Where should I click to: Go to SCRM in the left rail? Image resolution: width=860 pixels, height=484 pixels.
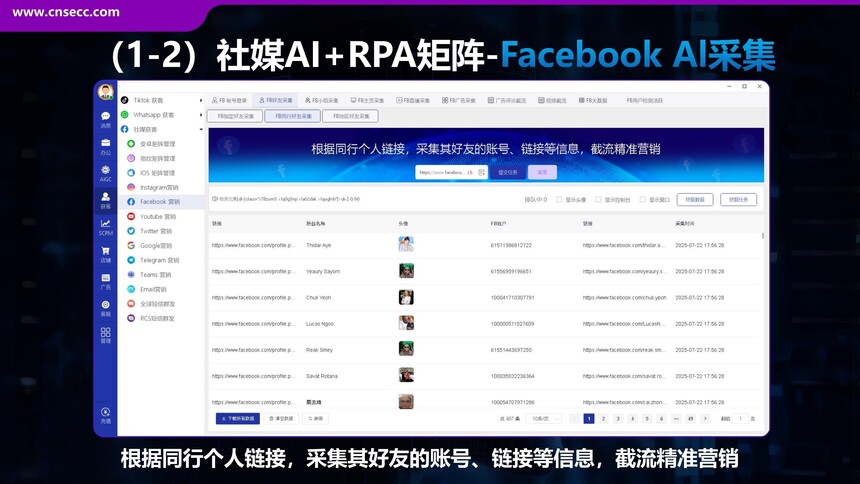[105, 227]
